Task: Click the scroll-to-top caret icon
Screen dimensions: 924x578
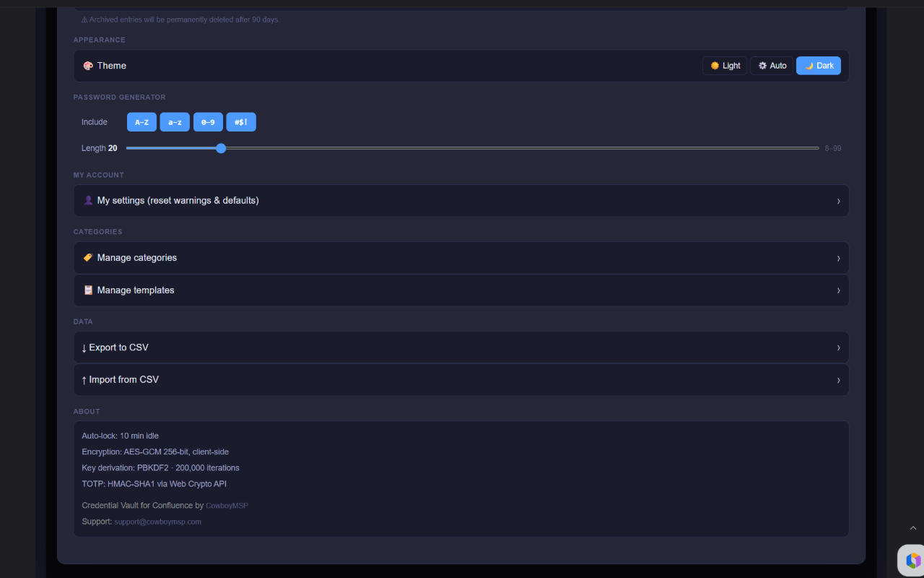Action: click(x=913, y=528)
